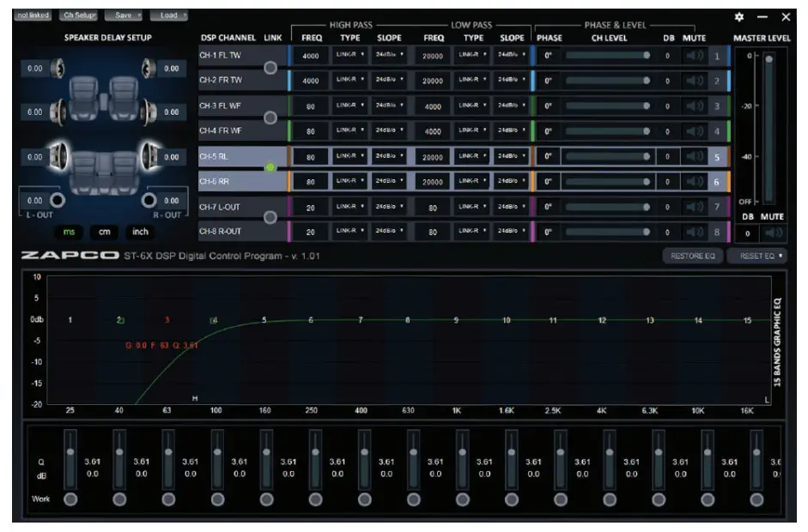Mute channel CH-1 FL TW speaker icon

coord(696,55)
